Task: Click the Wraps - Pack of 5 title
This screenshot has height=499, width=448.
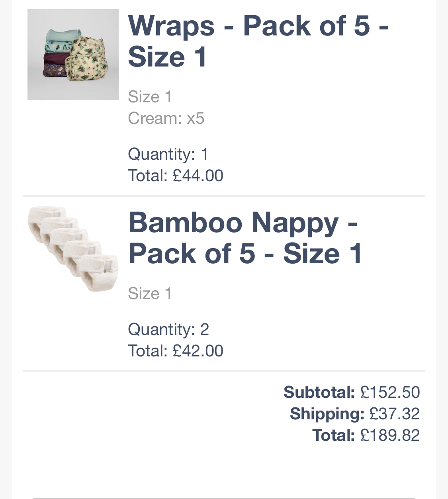Action: [x=258, y=41]
